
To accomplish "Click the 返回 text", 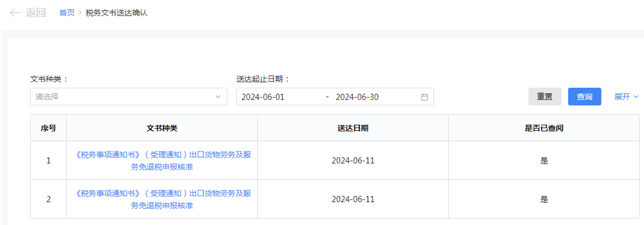I will (x=36, y=13).
